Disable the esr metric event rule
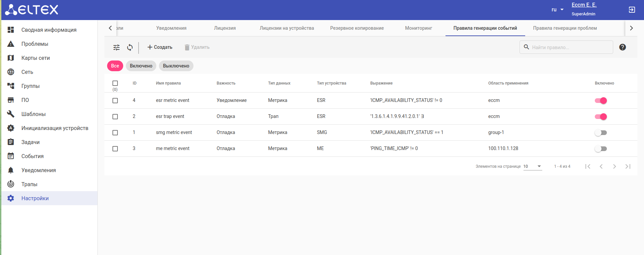The width and height of the screenshot is (644, 255). pos(601,101)
